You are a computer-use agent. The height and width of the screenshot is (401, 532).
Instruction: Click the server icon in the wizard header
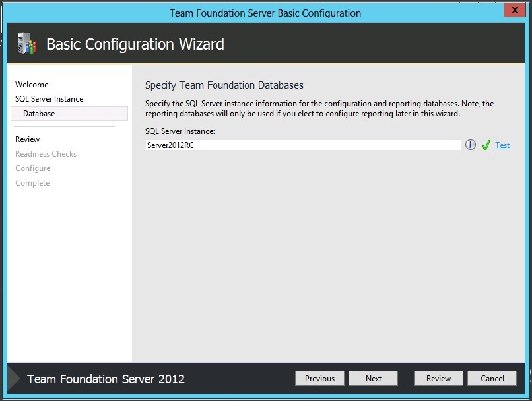(x=26, y=44)
